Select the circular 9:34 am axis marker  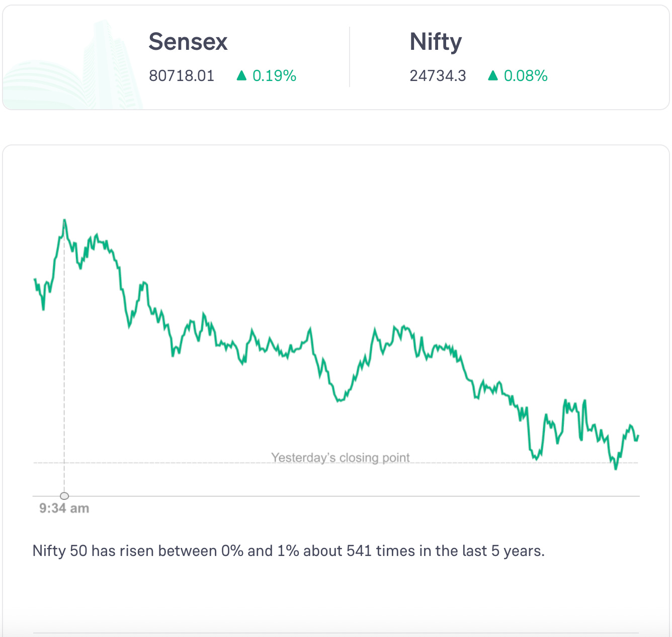tap(64, 496)
